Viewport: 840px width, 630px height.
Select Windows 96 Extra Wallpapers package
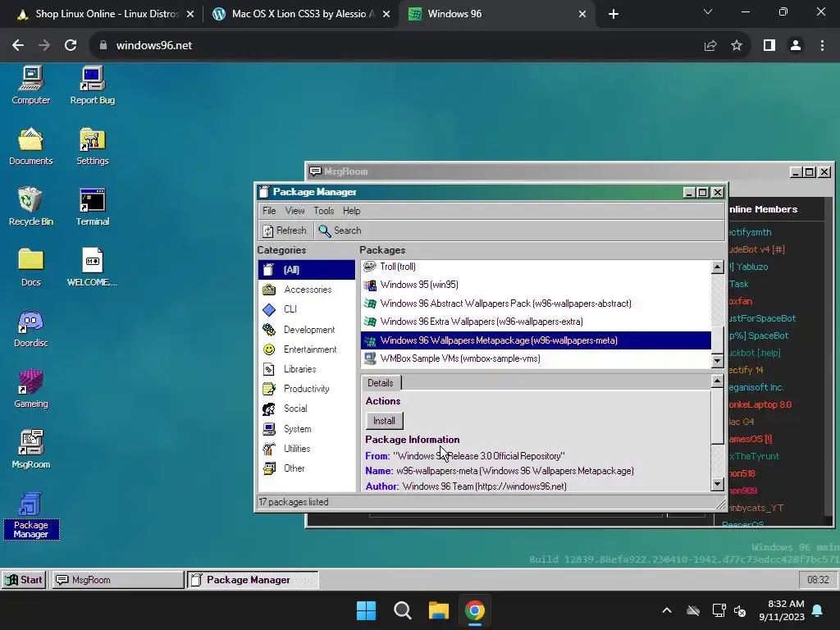pos(536,322)
